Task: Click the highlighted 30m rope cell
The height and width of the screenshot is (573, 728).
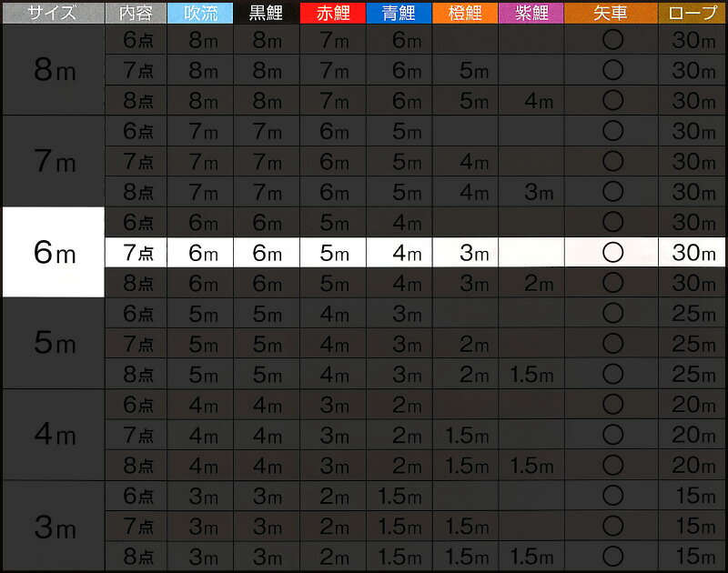Action: coord(693,253)
